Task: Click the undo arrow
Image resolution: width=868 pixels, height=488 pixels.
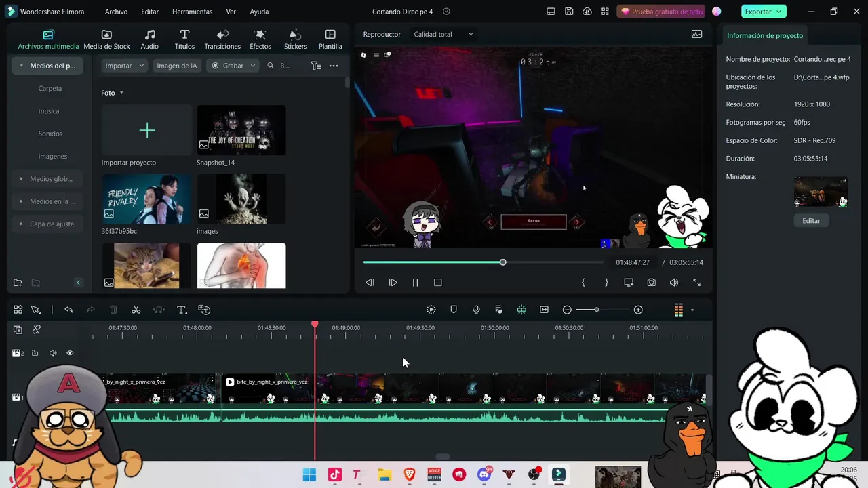Action: (x=68, y=310)
